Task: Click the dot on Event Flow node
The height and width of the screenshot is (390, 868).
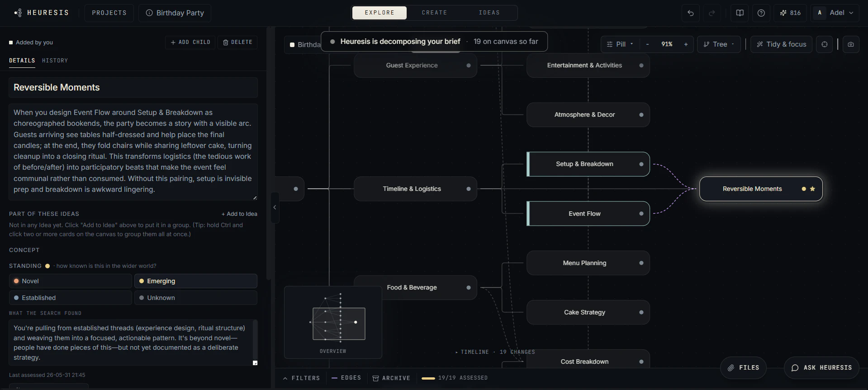Action: click(x=641, y=214)
